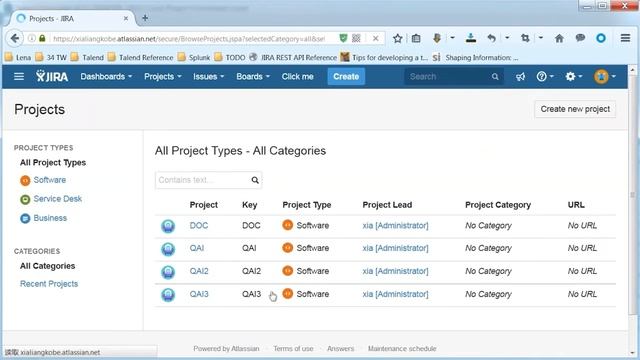Click the green shield icon in the address bar
The height and width of the screenshot is (360, 640).
(343, 38)
